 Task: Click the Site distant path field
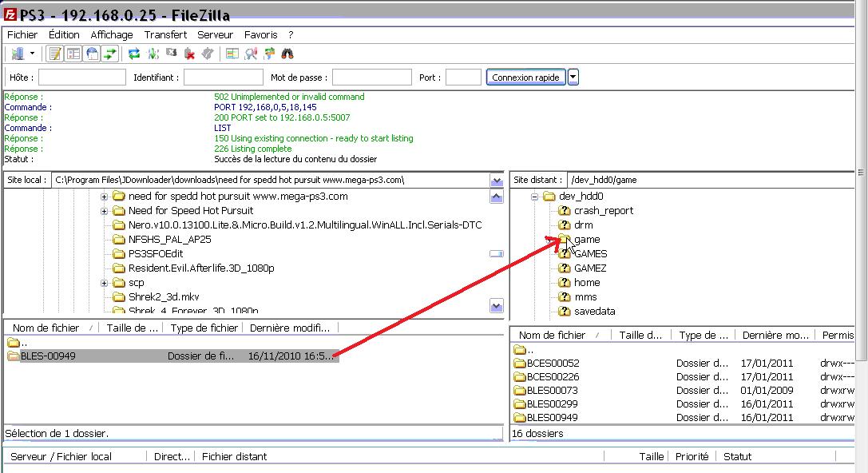(710, 180)
